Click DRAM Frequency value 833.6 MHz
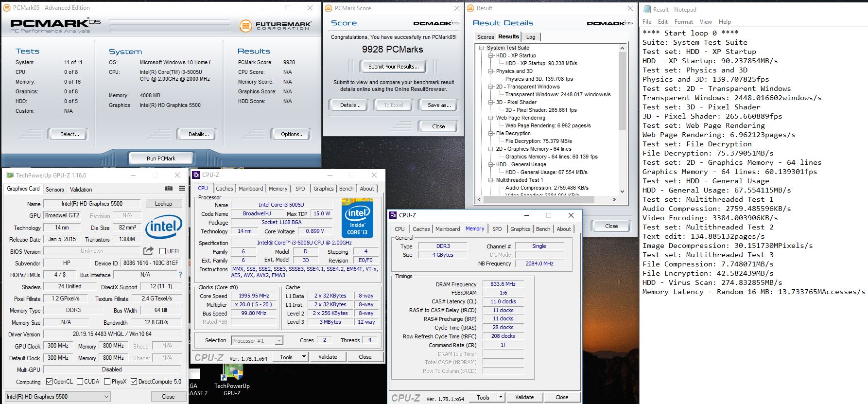The image size is (868, 404). [x=503, y=284]
